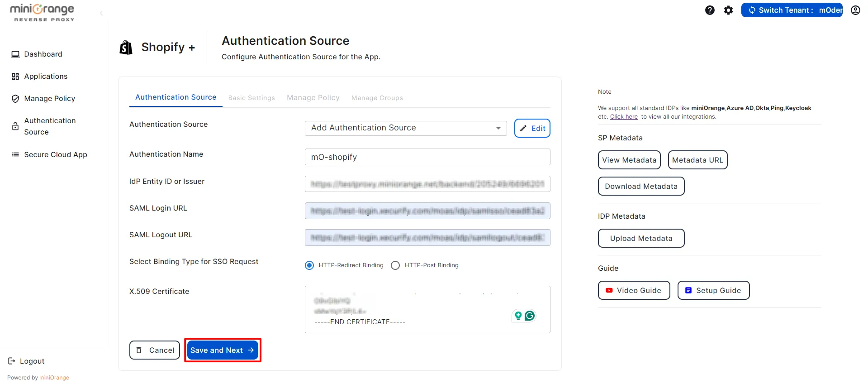This screenshot has height=389, width=868.
Task: Click the Logout option
Action: click(x=26, y=361)
